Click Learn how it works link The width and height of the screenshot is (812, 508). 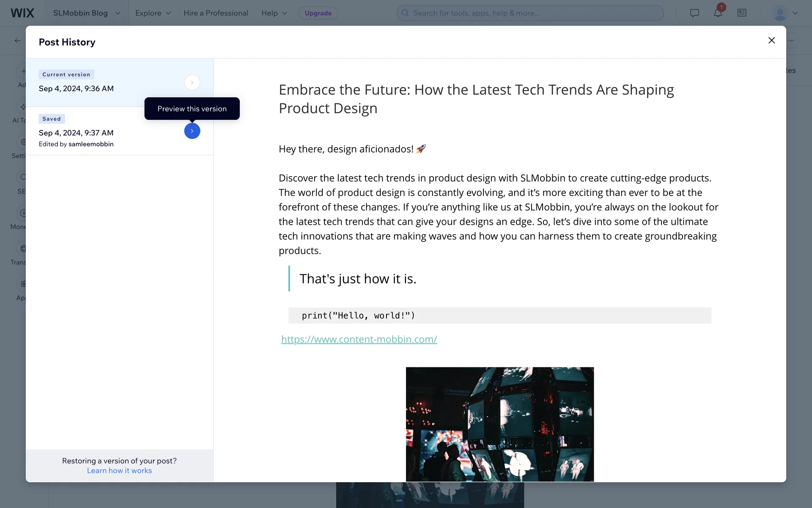pyautogui.click(x=119, y=471)
